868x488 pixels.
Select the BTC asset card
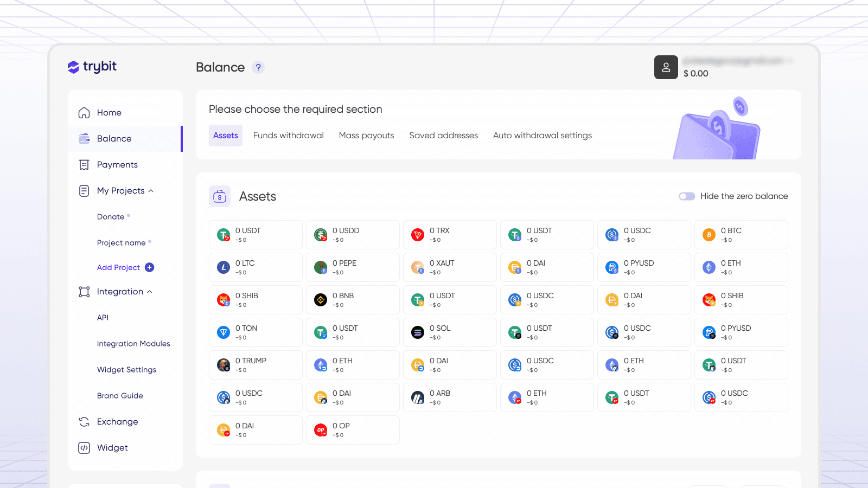[x=741, y=235]
